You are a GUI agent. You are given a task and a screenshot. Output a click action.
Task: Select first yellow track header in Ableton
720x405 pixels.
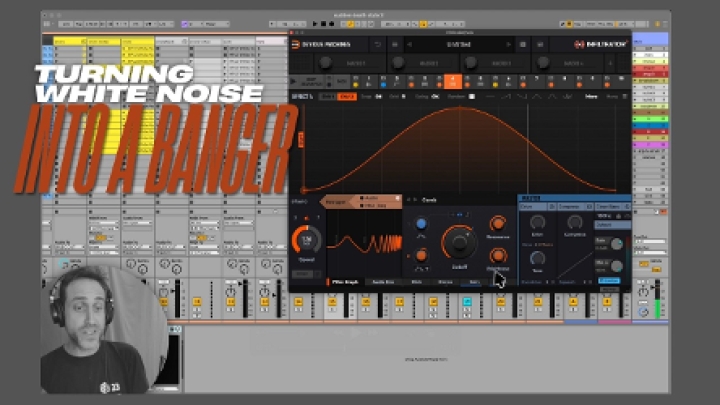(x=70, y=41)
